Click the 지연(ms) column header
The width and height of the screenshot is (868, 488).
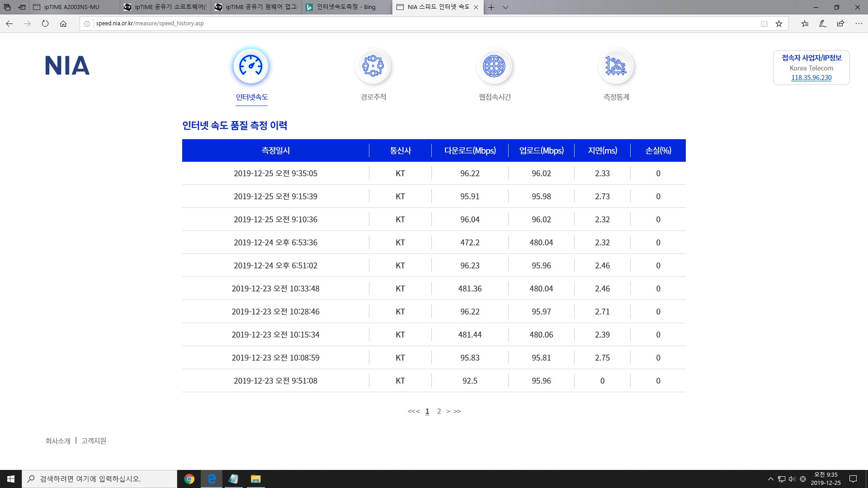tap(603, 150)
